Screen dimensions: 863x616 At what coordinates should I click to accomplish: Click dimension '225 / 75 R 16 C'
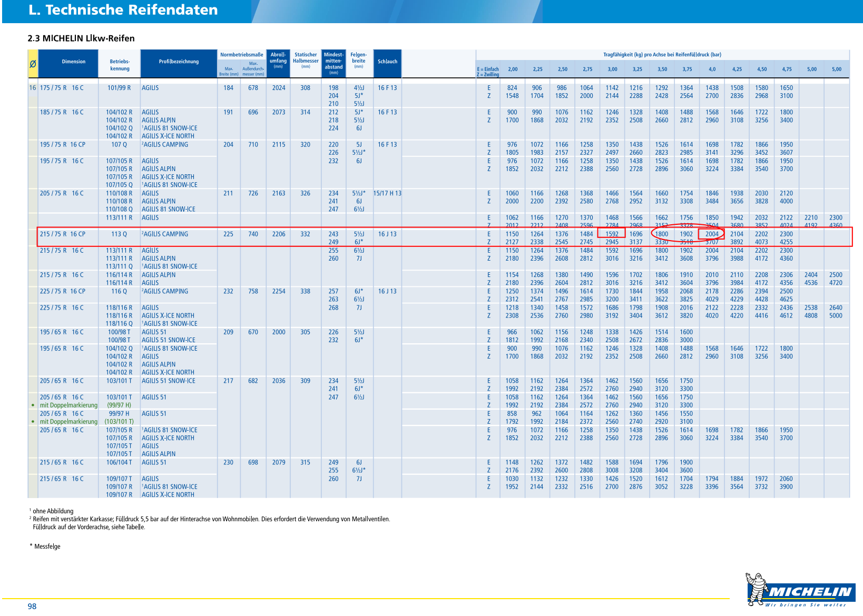point(62,307)
